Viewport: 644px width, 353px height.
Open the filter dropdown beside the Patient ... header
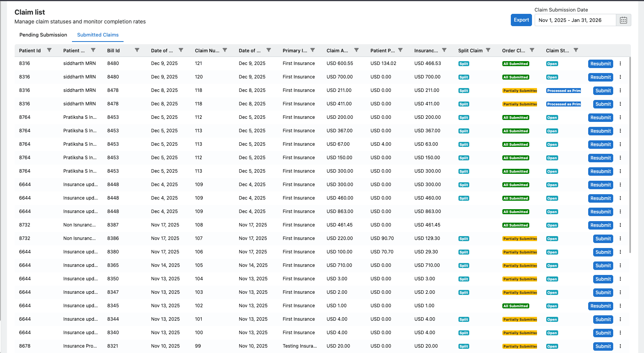(x=93, y=50)
